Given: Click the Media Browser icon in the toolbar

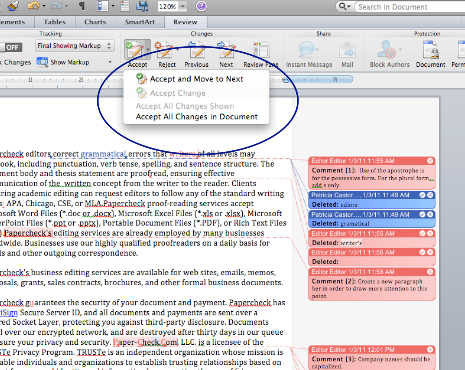Looking at the screenshot, I should [x=142, y=6].
